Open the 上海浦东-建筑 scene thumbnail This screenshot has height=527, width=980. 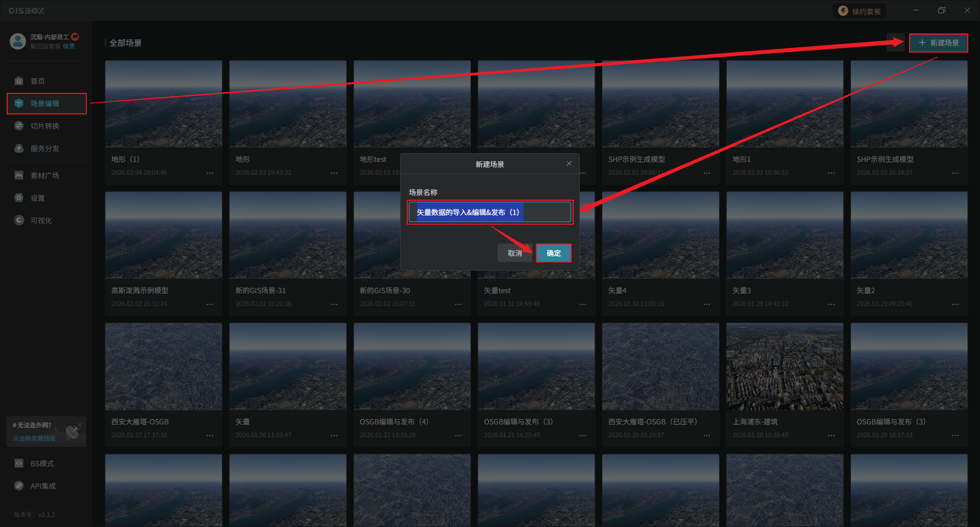[x=785, y=366]
